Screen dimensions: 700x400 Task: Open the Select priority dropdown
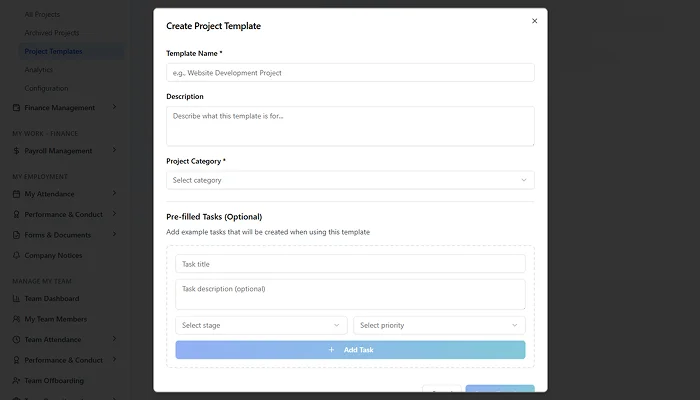click(x=439, y=325)
